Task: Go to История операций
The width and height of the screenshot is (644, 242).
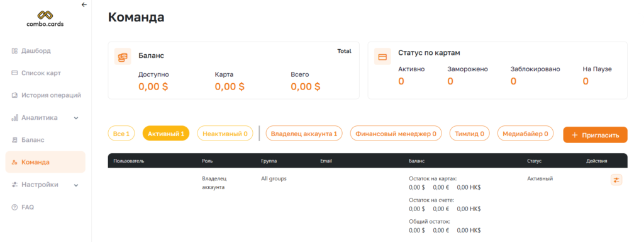Action: [52, 96]
